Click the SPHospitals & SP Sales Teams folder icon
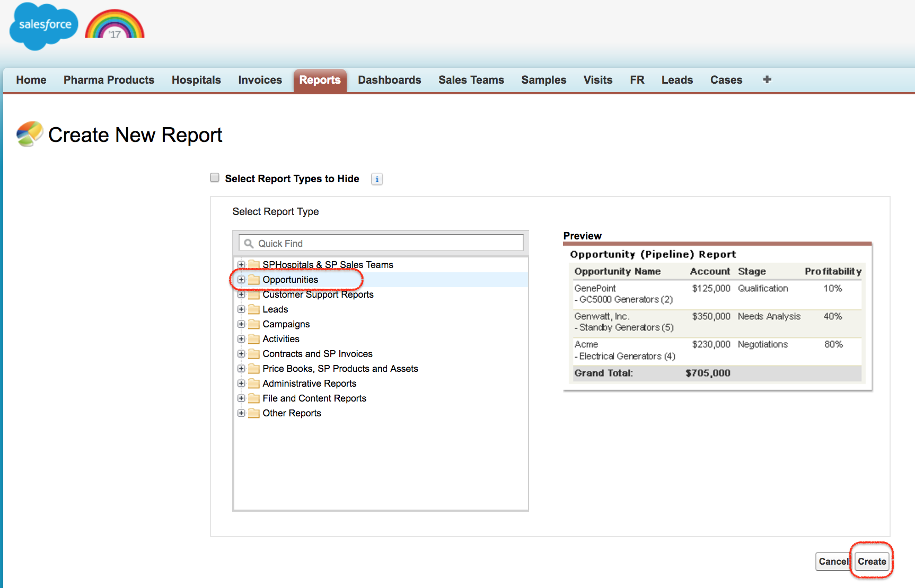The width and height of the screenshot is (915, 588). (254, 264)
